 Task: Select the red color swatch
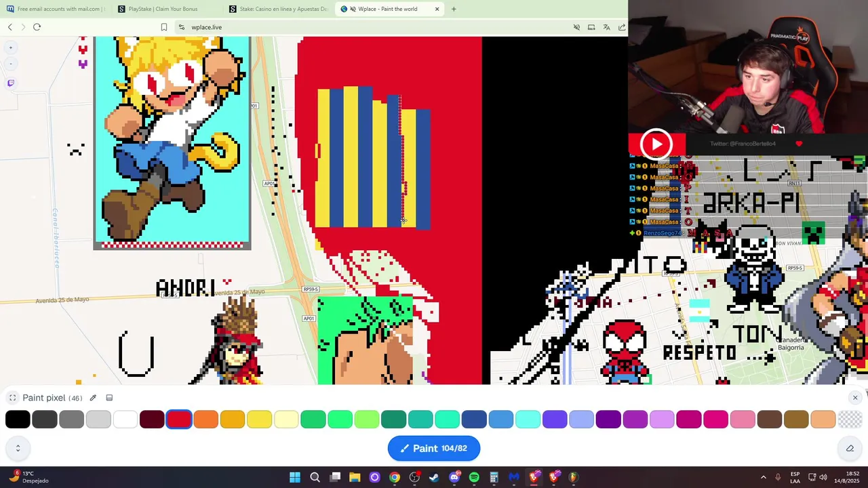click(x=179, y=420)
